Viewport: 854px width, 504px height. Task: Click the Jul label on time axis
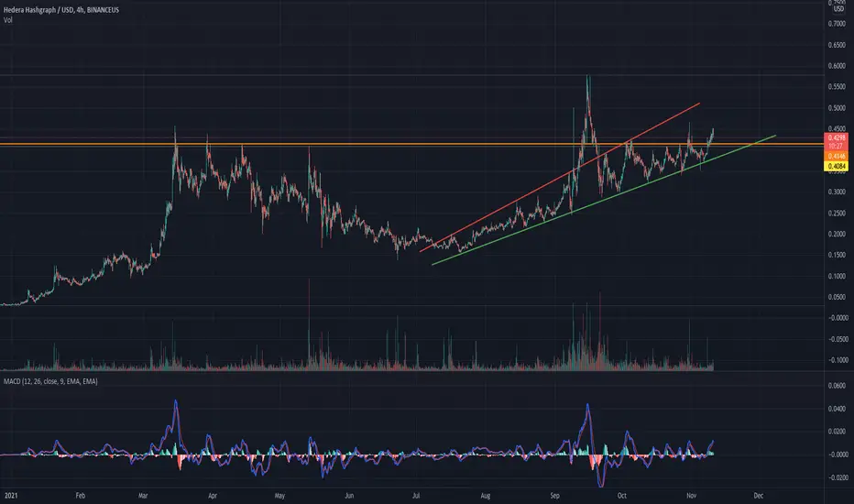pyautogui.click(x=416, y=496)
